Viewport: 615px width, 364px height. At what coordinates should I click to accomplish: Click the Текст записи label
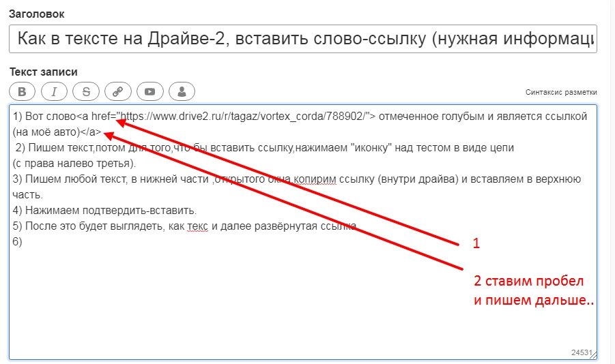pos(43,72)
